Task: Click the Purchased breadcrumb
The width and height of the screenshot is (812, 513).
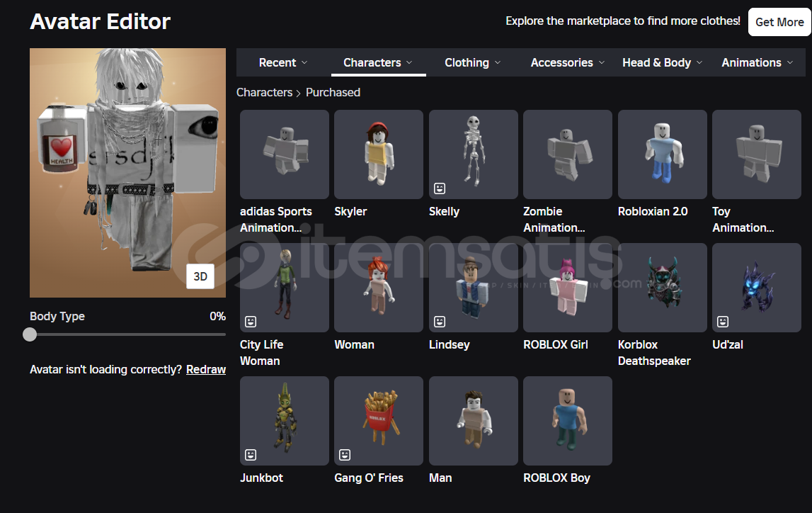Action: (333, 92)
